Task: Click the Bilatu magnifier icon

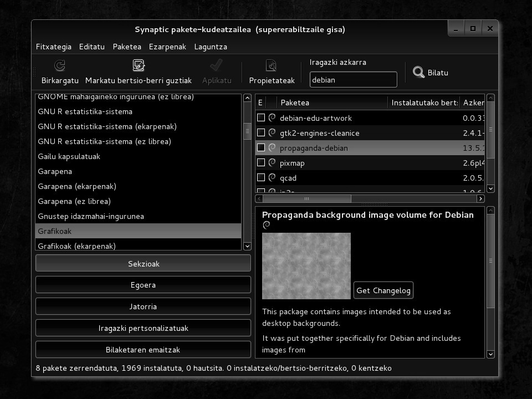Action: 418,72
